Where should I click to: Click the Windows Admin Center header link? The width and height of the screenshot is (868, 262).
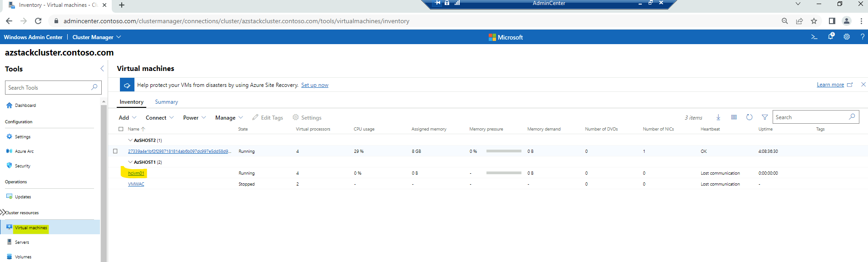pos(33,37)
